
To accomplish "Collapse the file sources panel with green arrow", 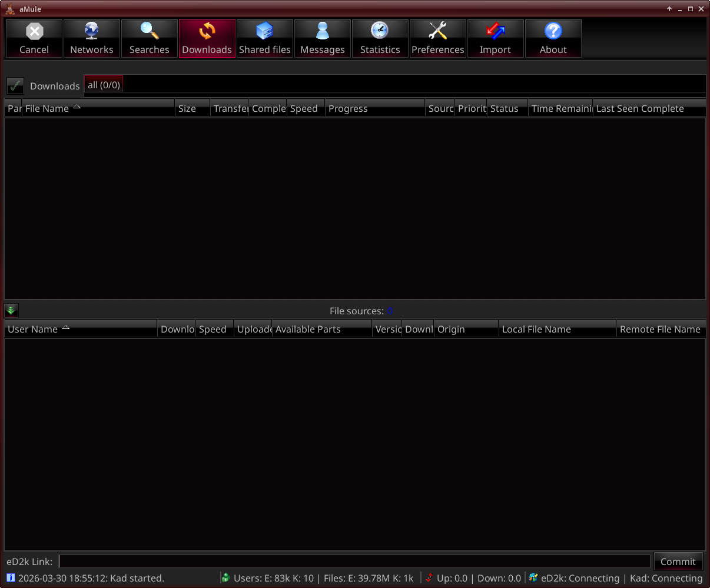I will pos(11,311).
